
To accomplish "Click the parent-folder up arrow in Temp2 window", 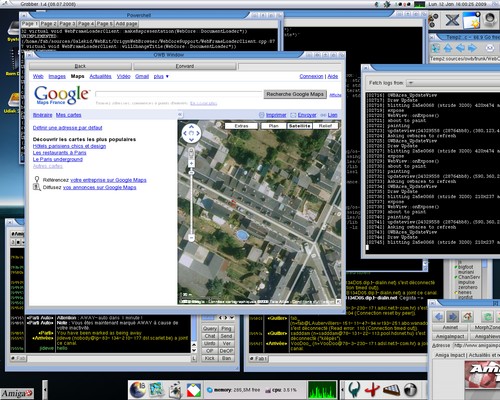I will point(448,48).
